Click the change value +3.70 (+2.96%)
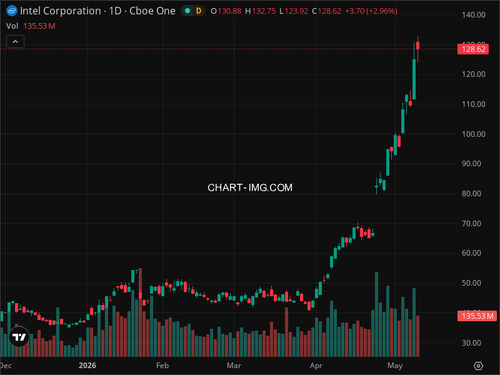 371,11
